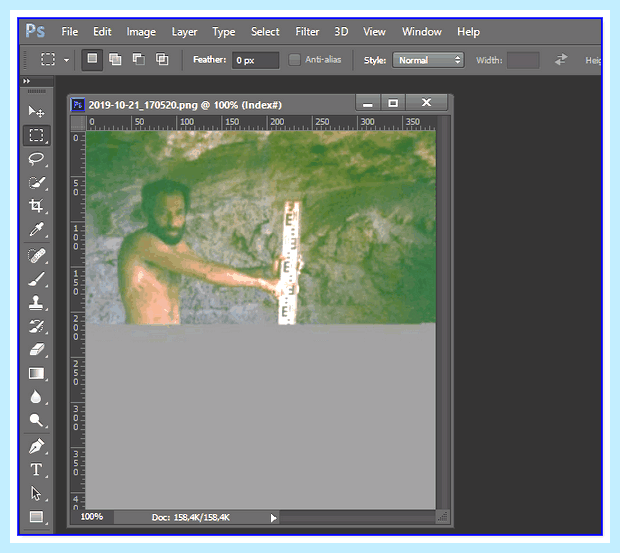620x553 pixels.
Task: Click Add to selection mode button
Action: tap(115, 60)
